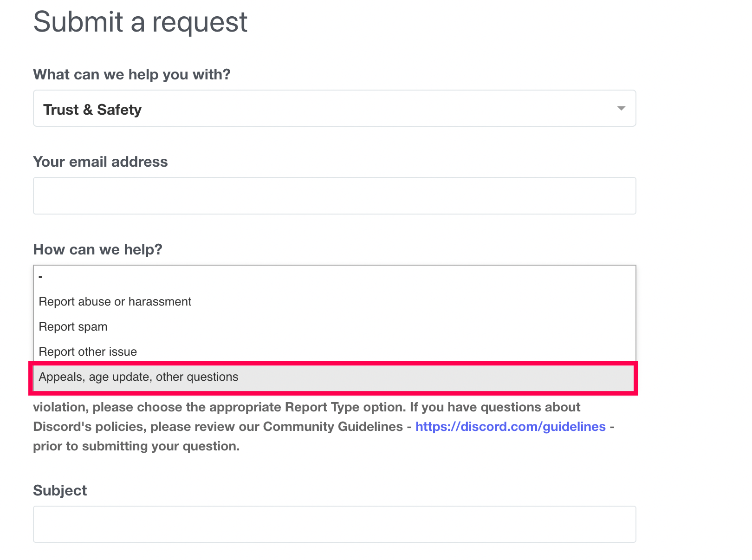Click the "What can we help you with?" label

[x=132, y=74]
